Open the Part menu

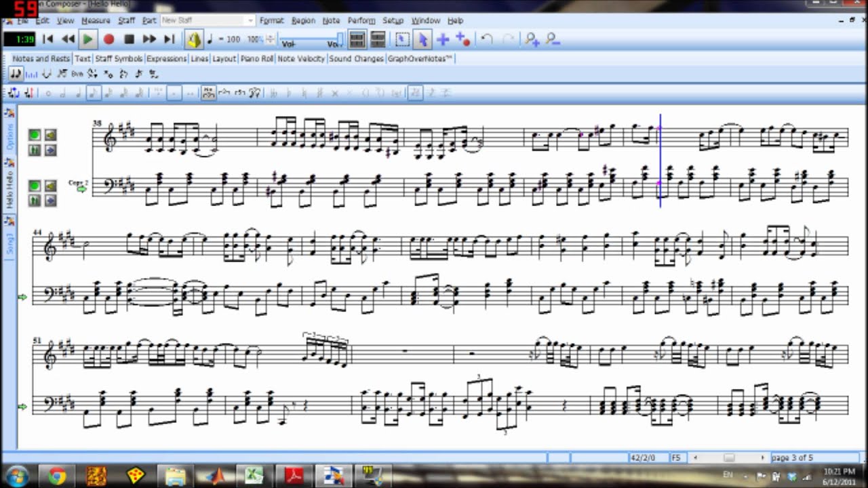(x=149, y=21)
